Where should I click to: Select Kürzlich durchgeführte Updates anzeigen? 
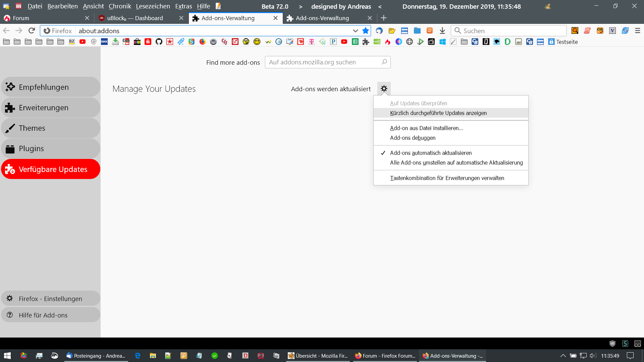438,113
